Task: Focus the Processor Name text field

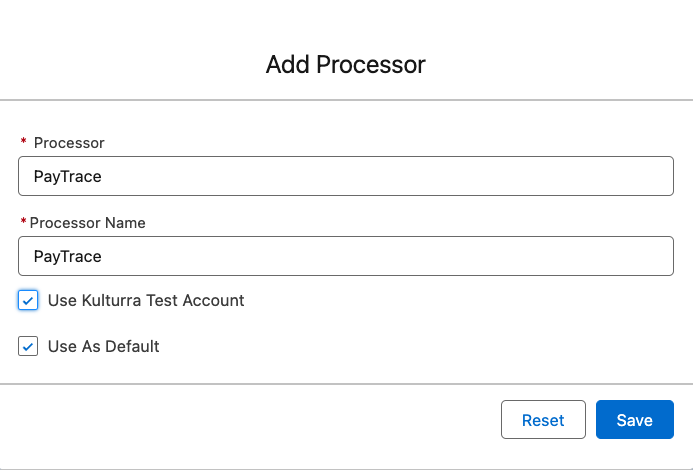Action: [x=345, y=256]
